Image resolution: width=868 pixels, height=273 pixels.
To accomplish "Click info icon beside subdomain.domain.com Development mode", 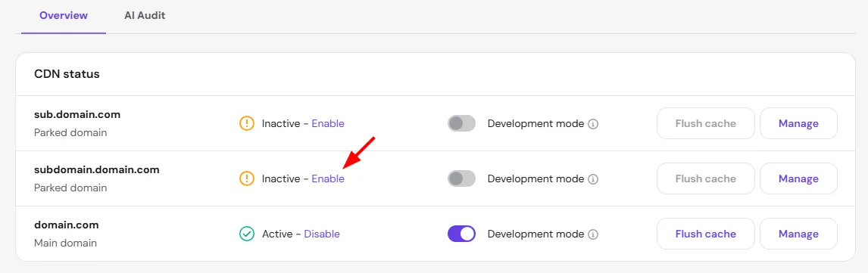I will point(593,179).
